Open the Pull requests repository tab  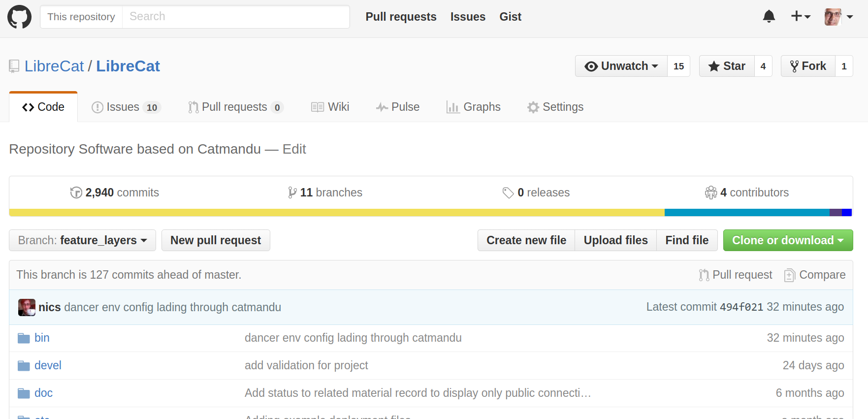click(x=236, y=107)
